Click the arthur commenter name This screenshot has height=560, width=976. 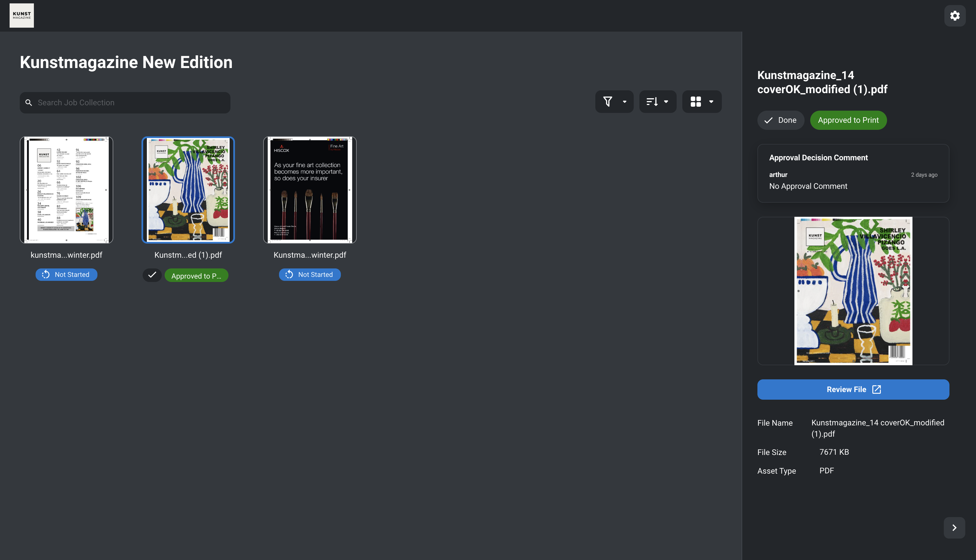(778, 175)
